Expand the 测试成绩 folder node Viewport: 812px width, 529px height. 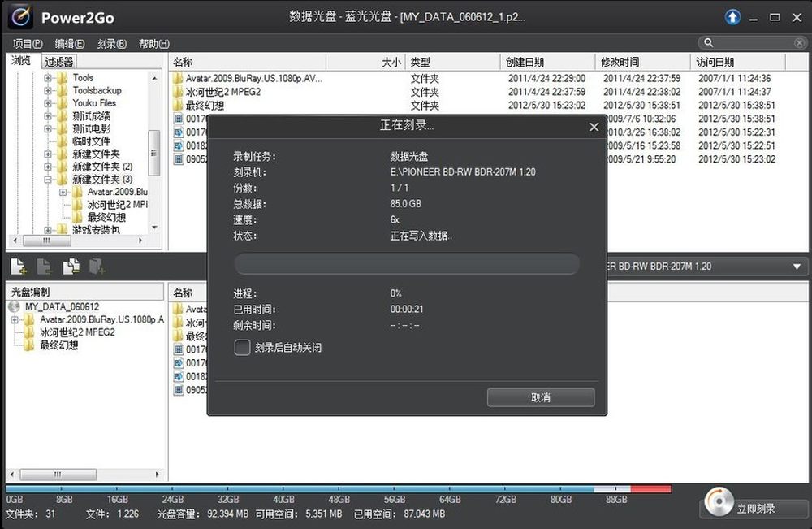pos(48,116)
